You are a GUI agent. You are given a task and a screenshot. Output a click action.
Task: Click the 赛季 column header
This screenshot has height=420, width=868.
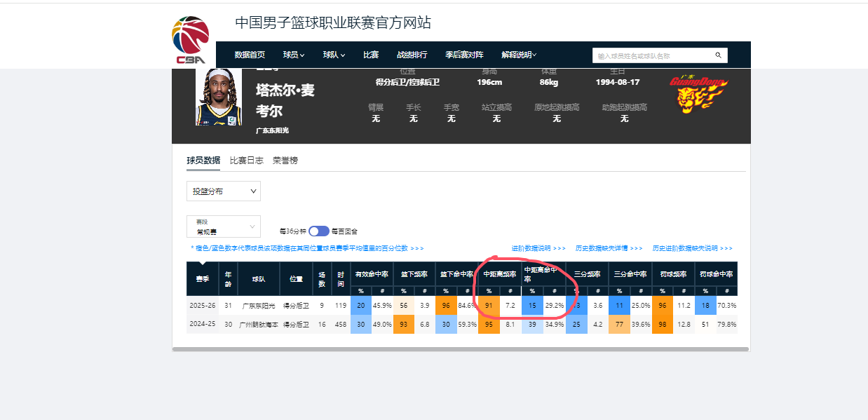(x=203, y=279)
